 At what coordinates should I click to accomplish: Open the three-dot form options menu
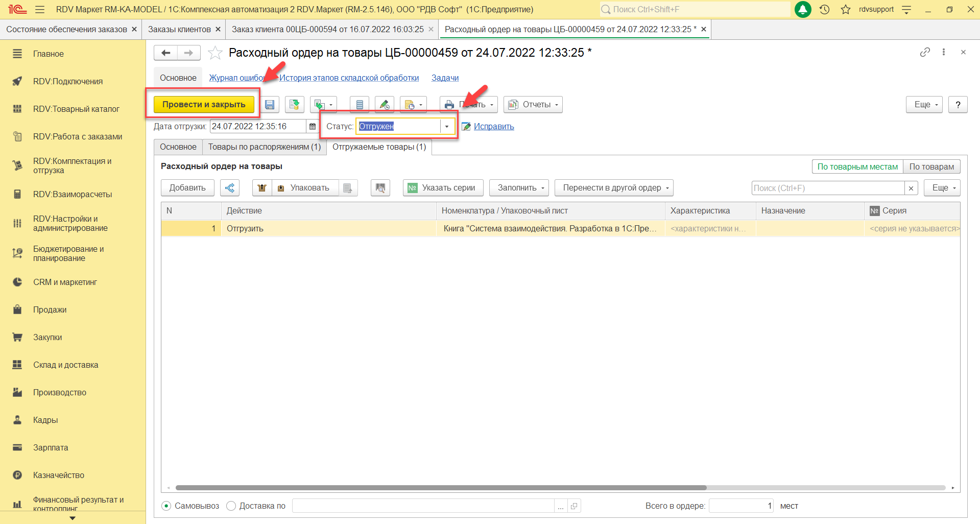click(944, 52)
